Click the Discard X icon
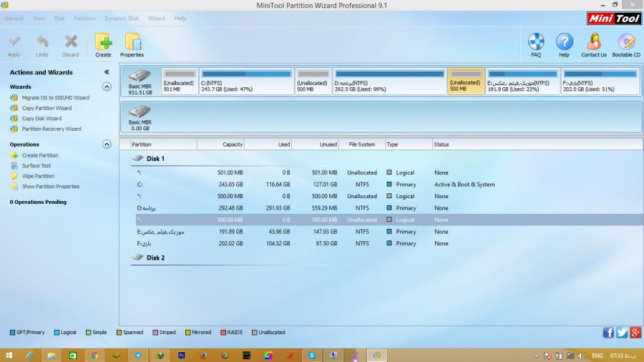The height and width of the screenshot is (362, 644). point(71,41)
